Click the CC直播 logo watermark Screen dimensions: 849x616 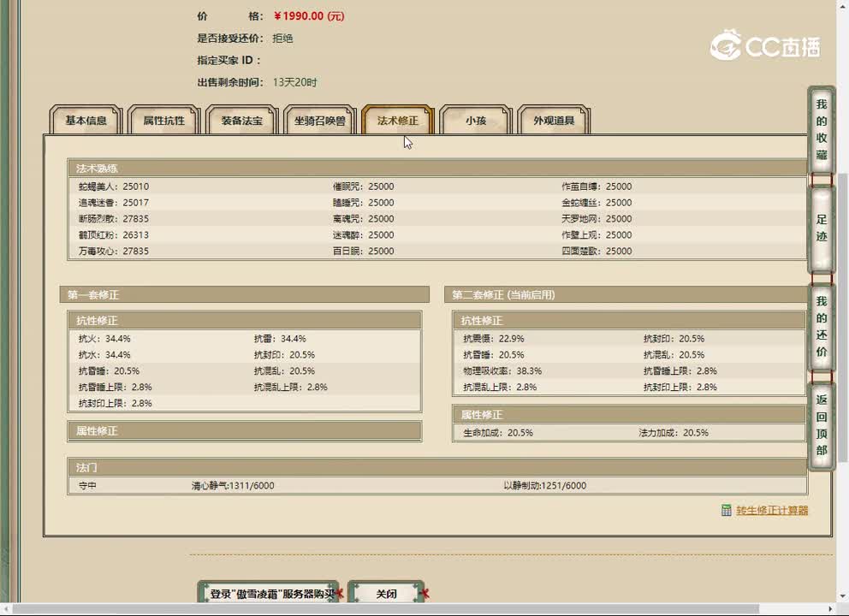pyautogui.click(x=764, y=46)
